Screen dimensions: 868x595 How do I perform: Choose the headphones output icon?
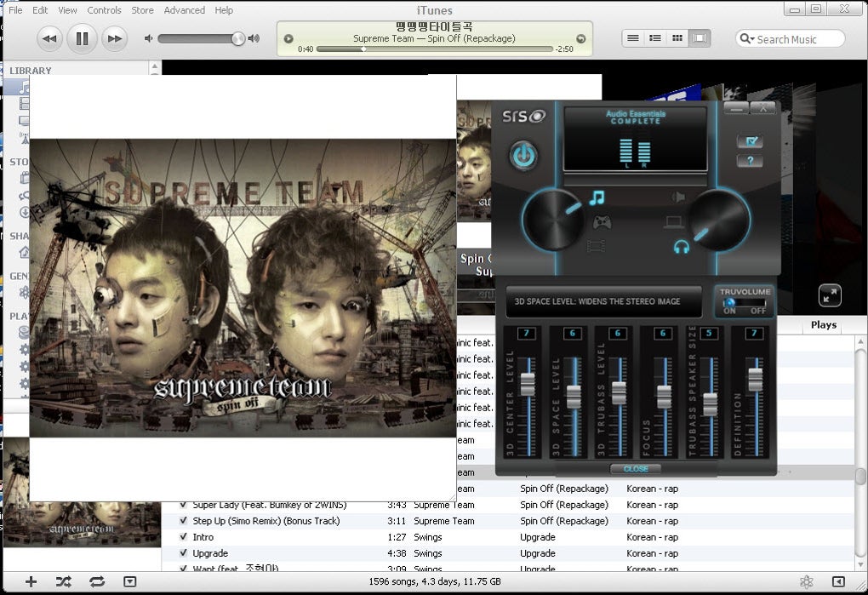[682, 247]
